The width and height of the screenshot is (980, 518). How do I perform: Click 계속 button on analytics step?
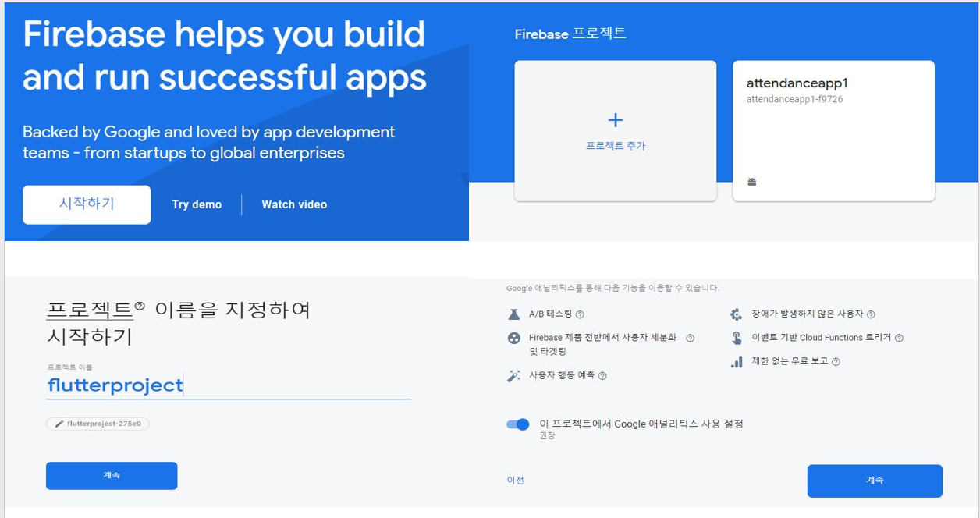875,481
